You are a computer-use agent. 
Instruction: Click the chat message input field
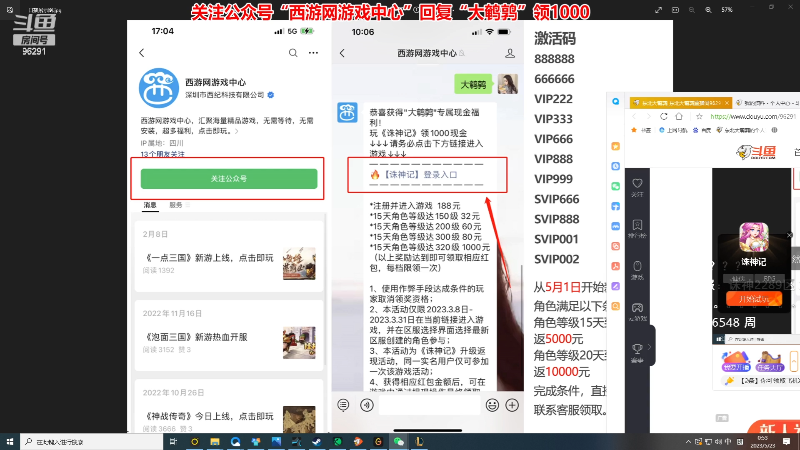tap(429, 405)
